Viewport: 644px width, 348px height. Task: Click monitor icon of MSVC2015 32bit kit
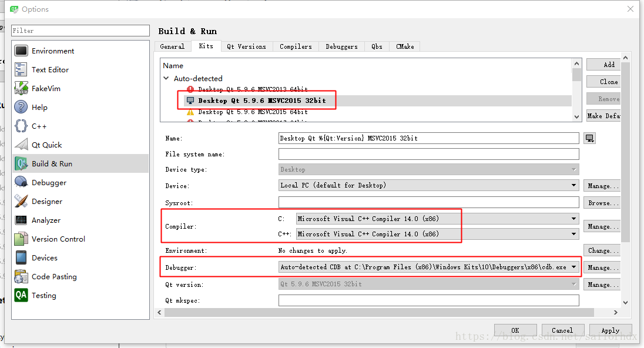click(190, 101)
